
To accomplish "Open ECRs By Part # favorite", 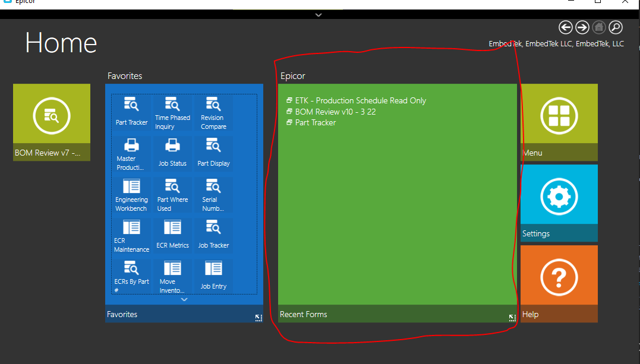I will click(131, 276).
